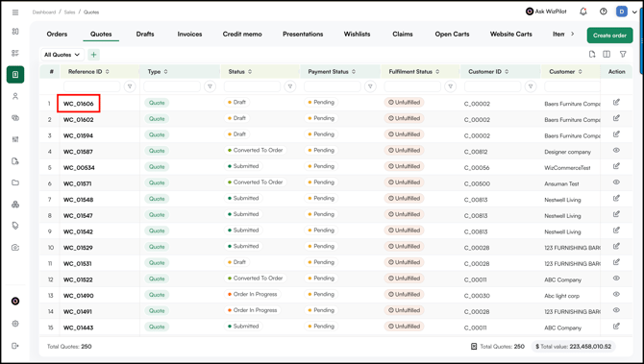644x364 pixels.
Task: Open the user profile avatar D
Action: click(x=621, y=12)
